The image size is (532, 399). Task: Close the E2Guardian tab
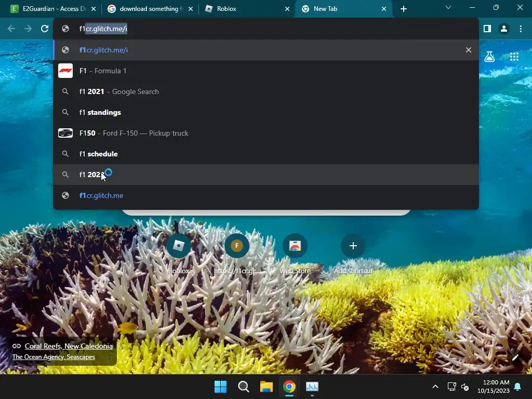coord(94,9)
